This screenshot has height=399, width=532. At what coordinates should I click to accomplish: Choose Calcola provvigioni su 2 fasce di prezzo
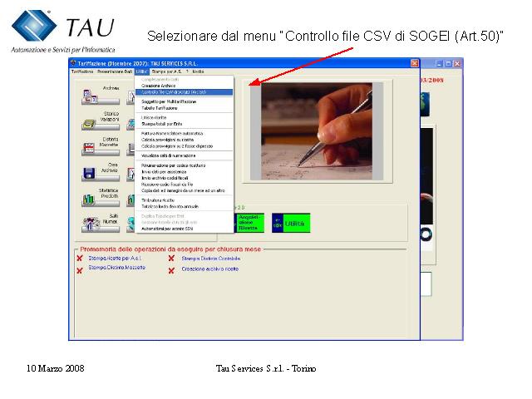tap(184, 146)
